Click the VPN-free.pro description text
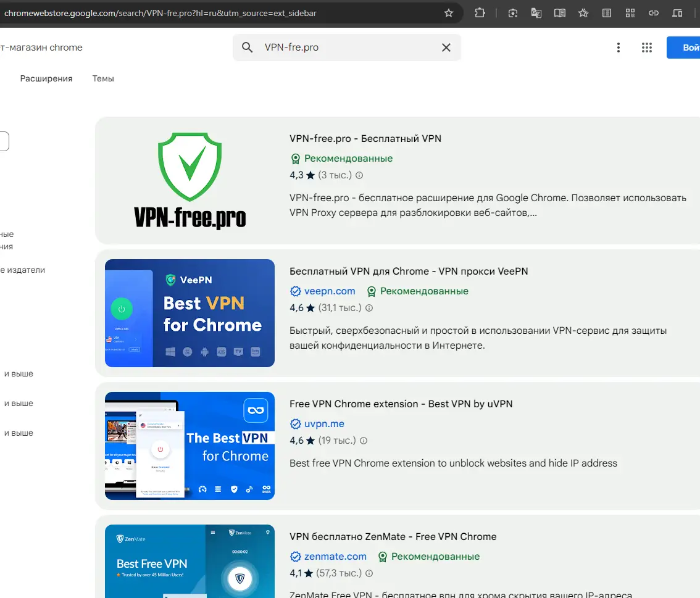700x598 pixels. click(488, 206)
